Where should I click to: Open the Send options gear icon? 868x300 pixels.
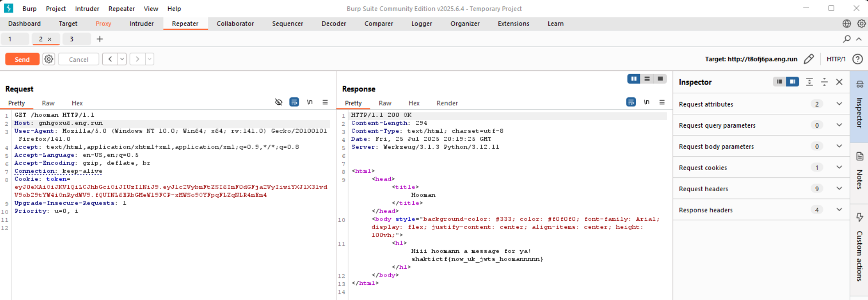point(49,59)
